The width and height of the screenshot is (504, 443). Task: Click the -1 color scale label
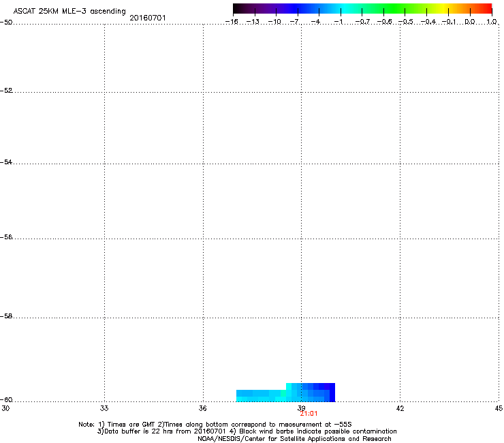pyautogui.click(x=338, y=22)
